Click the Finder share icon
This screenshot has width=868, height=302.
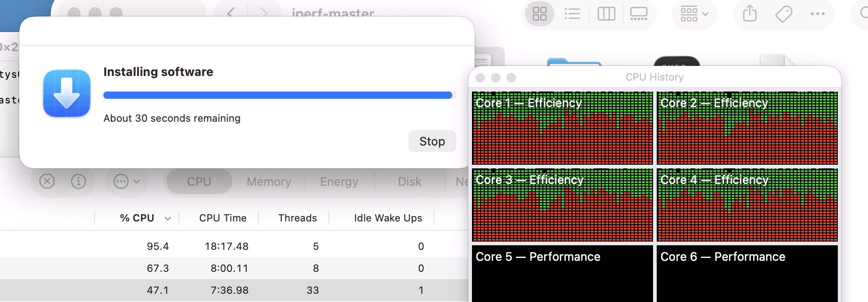750,14
